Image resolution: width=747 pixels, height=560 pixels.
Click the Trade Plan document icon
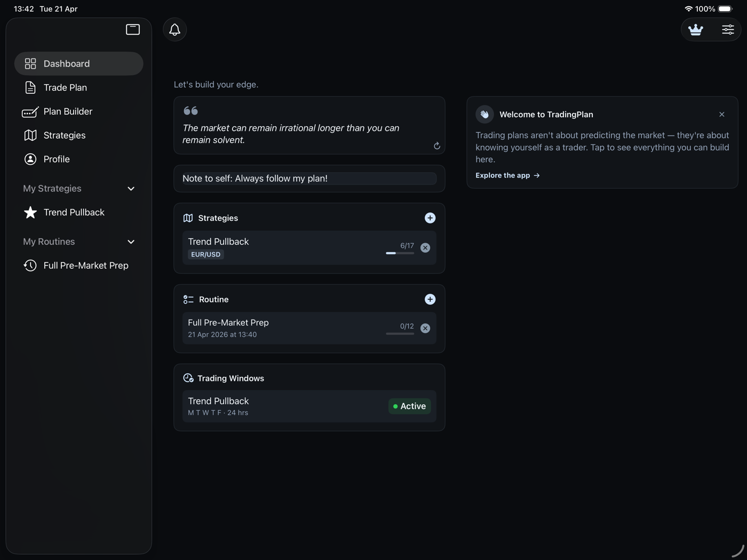pos(30,87)
